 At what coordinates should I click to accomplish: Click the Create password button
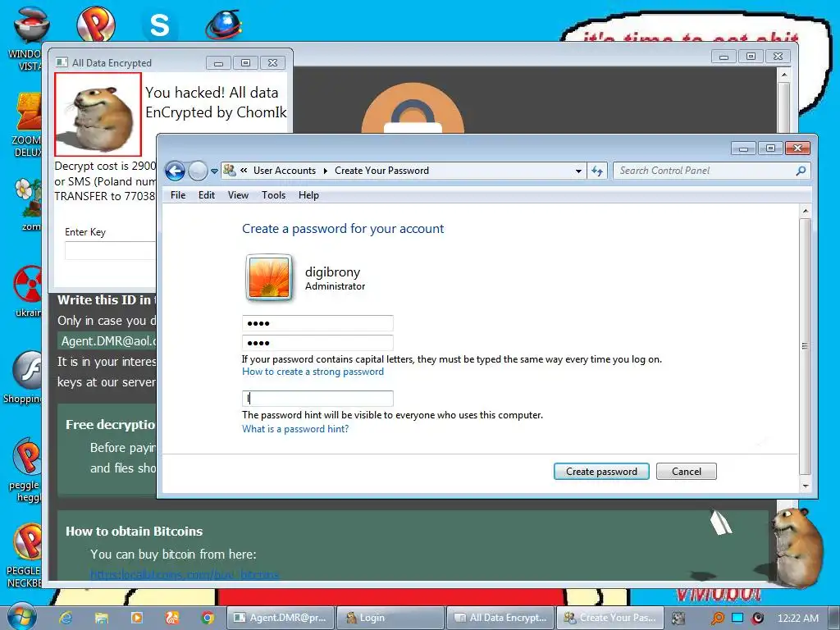[x=601, y=472]
